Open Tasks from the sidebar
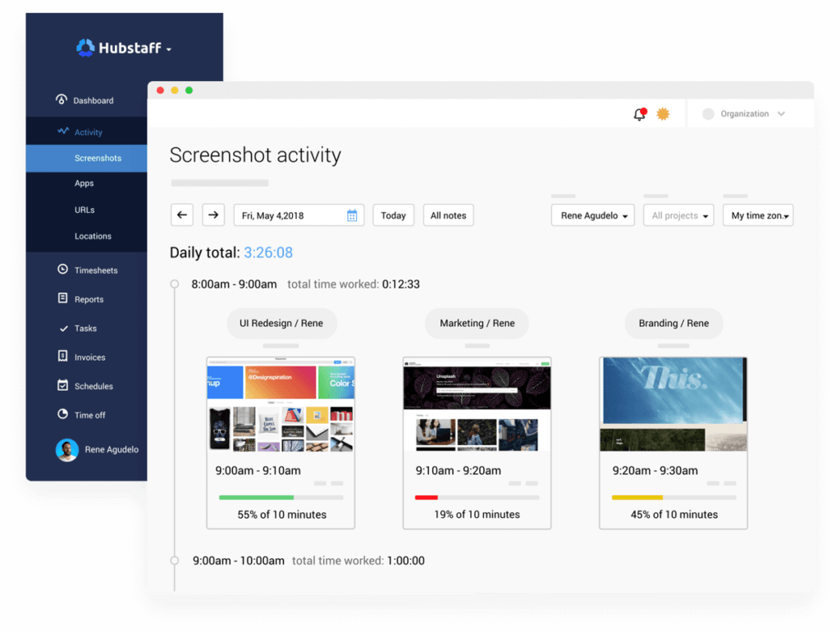Viewport: 840px width, 632px height. pos(85,328)
